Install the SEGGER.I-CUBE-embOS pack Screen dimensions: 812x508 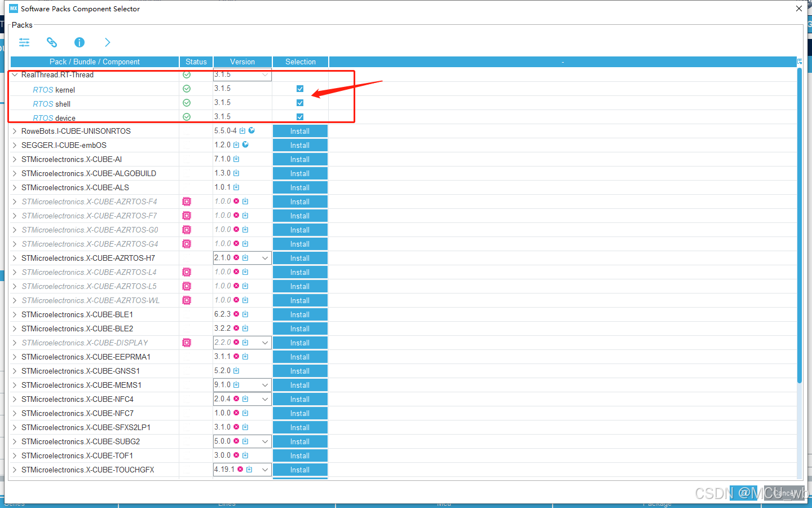pos(300,145)
